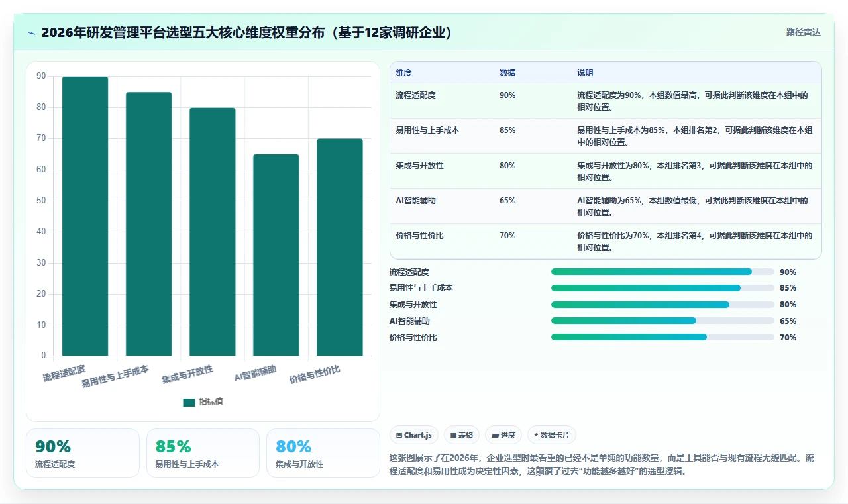Open the 80% 集成与开放性 stat card
The height and width of the screenshot is (504, 848).
(323, 453)
